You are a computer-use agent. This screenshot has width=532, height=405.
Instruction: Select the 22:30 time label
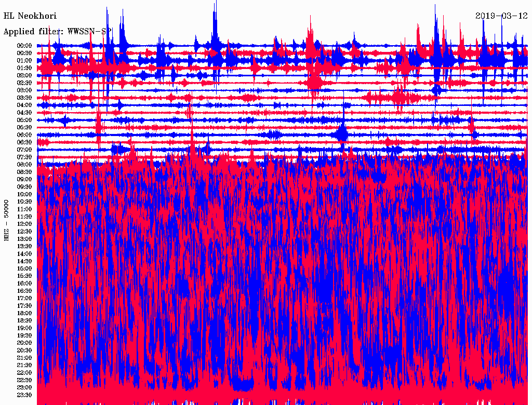pyautogui.click(x=24, y=380)
